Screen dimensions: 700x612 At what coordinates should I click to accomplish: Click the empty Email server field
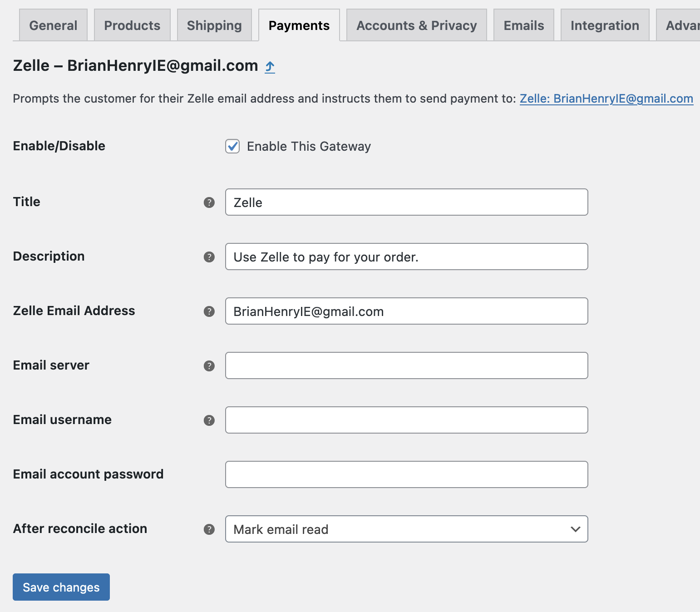[x=406, y=365]
